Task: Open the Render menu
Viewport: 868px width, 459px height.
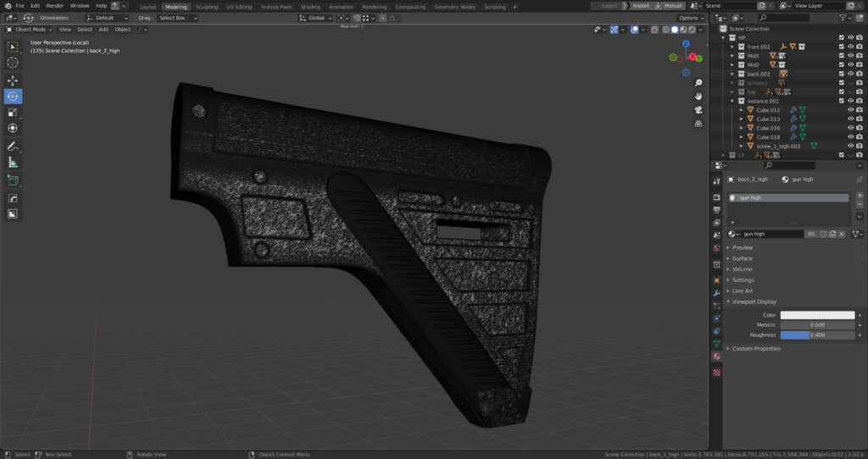Action: (55, 6)
